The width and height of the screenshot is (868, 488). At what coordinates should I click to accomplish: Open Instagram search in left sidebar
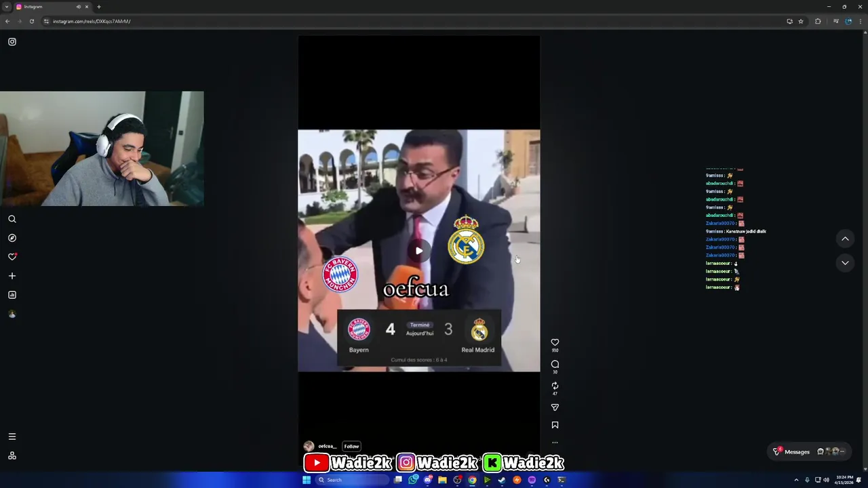pyautogui.click(x=12, y=219)
